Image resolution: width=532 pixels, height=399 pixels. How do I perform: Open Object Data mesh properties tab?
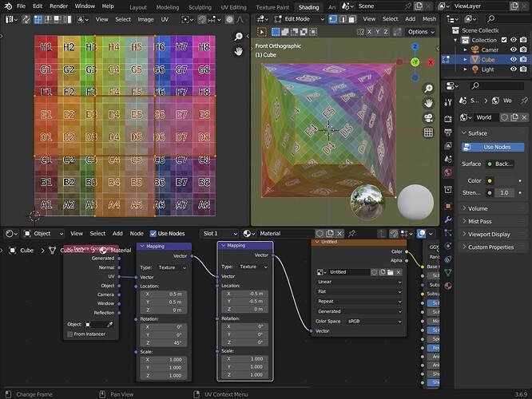pos(448,272)
